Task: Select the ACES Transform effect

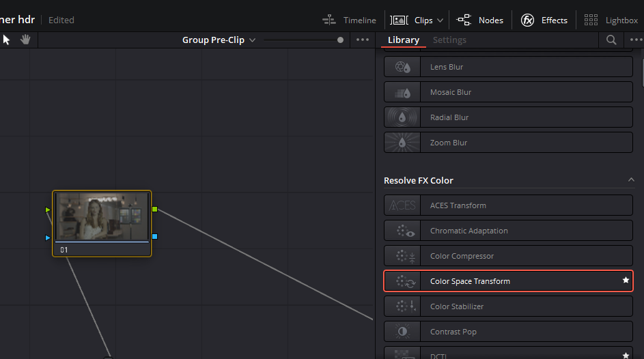Action: click(x=508, y=205)
